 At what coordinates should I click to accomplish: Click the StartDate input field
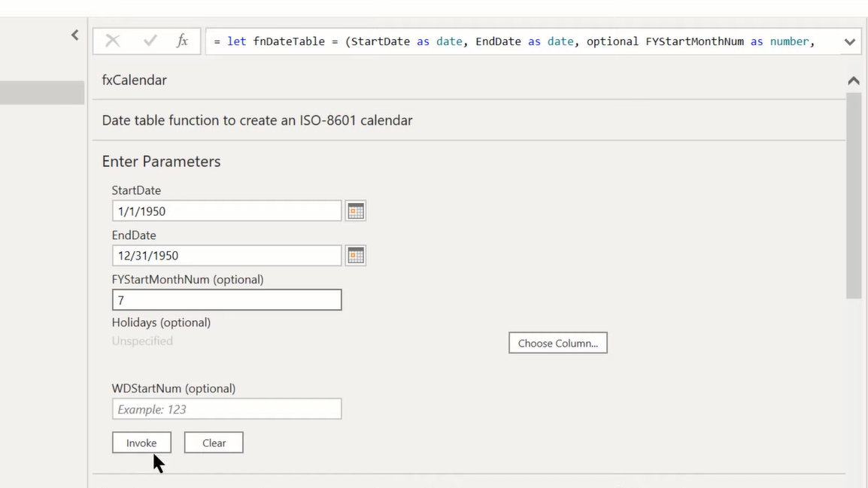click(227, 211)
